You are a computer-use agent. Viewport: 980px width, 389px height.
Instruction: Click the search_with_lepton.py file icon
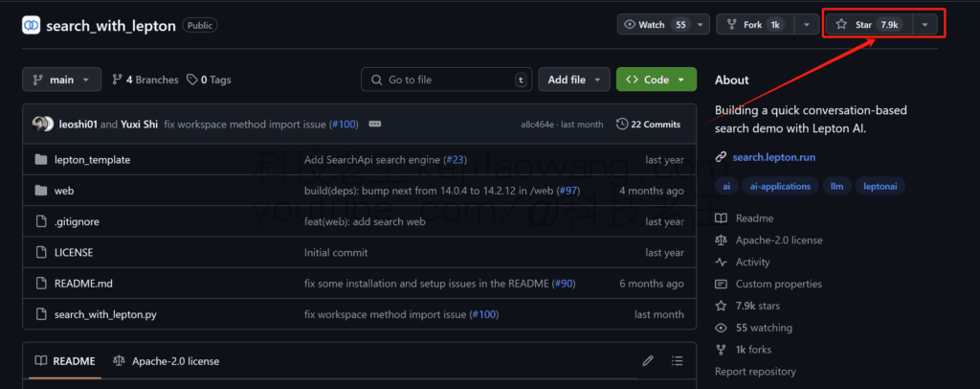click(x=41, y=314)
